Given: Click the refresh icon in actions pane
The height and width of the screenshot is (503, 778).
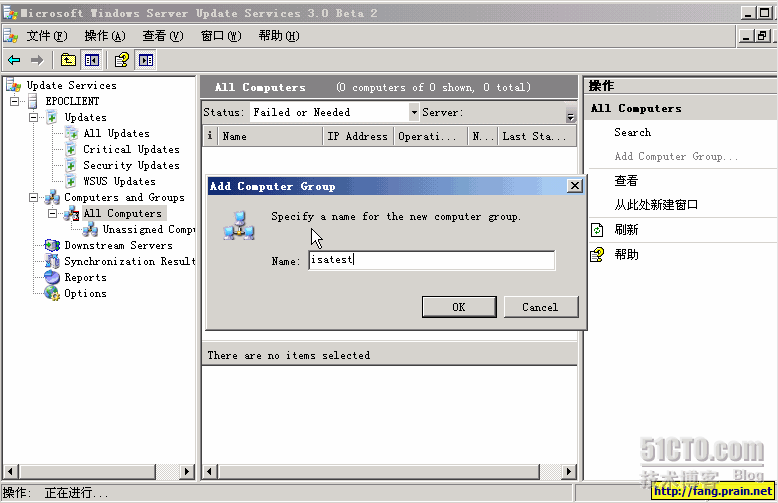Looking at the screenshot, I should pyautogui.click(x=597, y=230).
